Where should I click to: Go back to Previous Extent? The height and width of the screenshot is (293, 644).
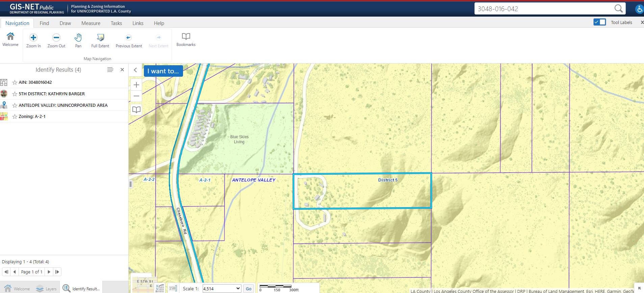point(129,41)
